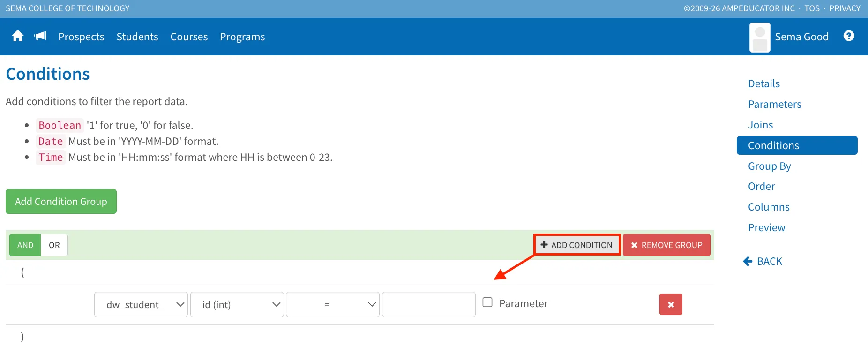Switch group operator to OR
Image resolution: width=868 pixels, height=362 pixels.
pyautogui.click(x=54, y=245)
